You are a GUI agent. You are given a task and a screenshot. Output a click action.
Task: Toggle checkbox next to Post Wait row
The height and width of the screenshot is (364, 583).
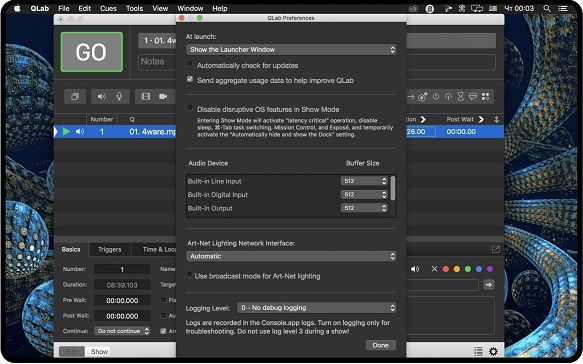(163, 315)
